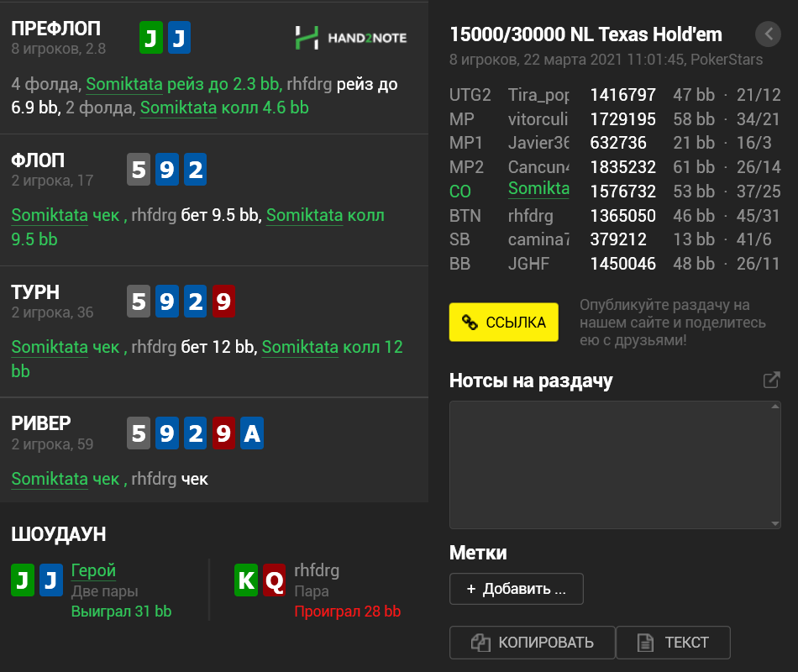Click the 45/31 stats for rhfdrg
This screenshot has width=798, height=672.
[758, 216]
